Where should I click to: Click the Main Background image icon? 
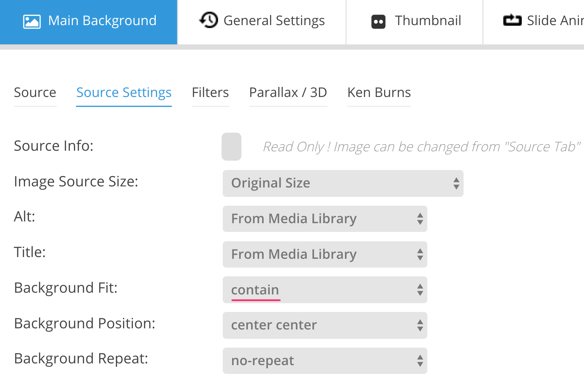click(x=32, y=22)
